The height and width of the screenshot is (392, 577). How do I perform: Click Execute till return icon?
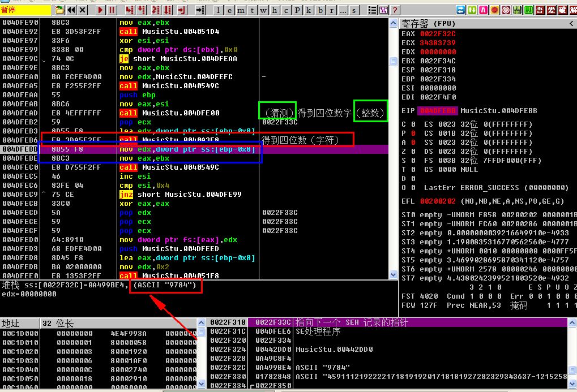pos(182,10)
